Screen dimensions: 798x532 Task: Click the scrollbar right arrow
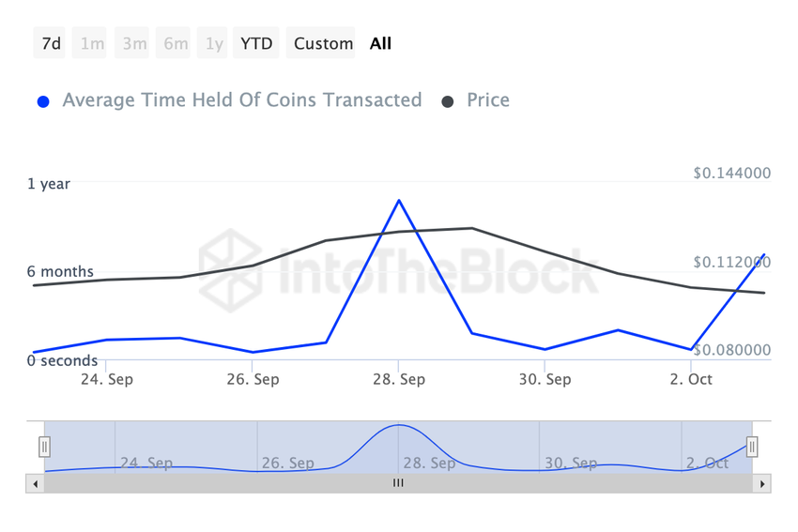point(762,484)
